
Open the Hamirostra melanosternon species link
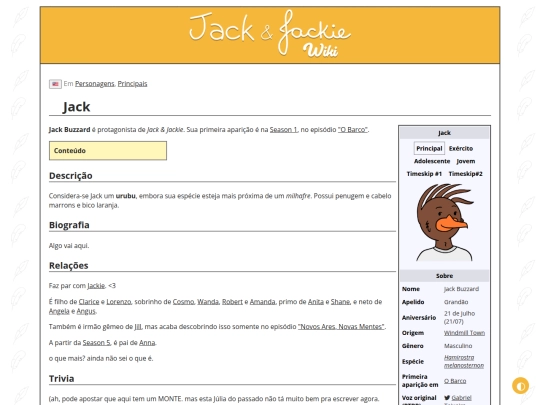click(x=464, y=361)
